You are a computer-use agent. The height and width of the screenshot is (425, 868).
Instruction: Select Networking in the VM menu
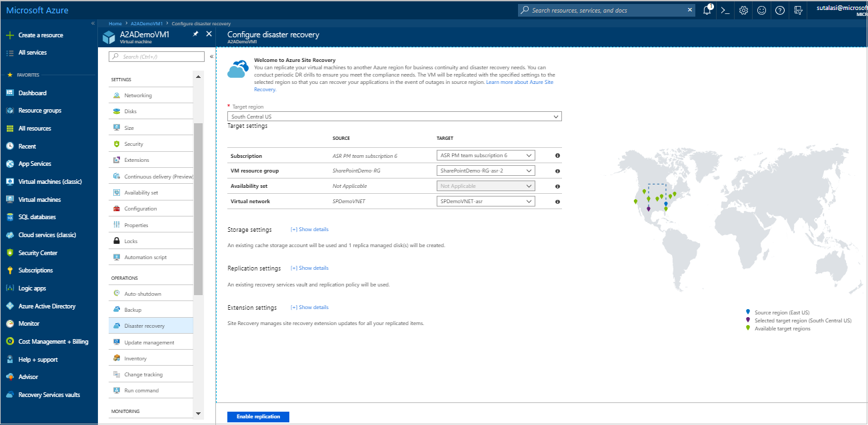point(151,95)
